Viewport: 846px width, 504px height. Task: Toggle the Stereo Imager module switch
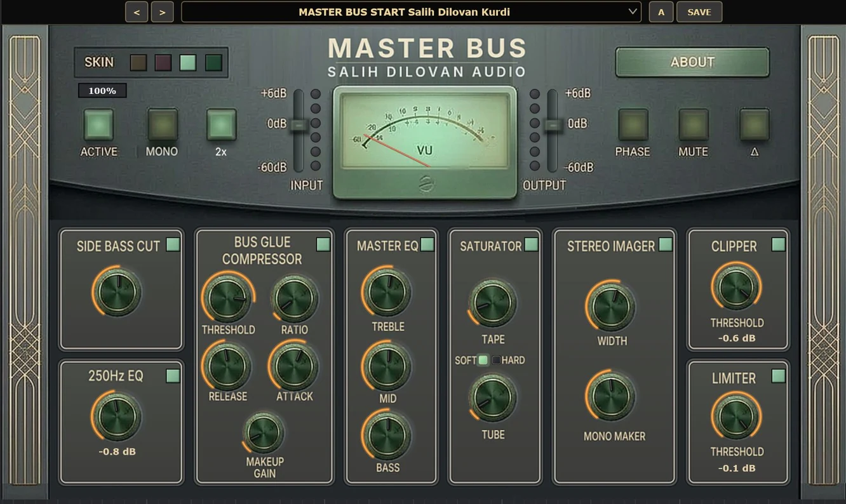(x=665, y=244)
